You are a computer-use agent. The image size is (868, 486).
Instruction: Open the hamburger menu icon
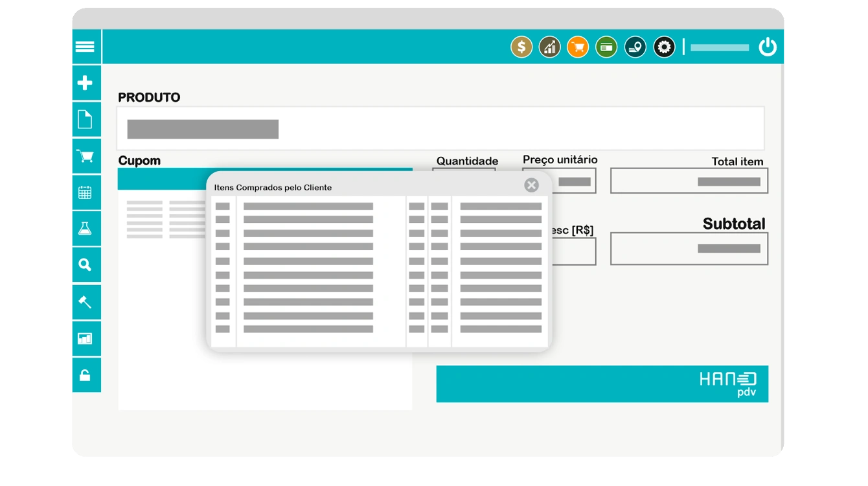pyautogui.click(x=85, y=47)
